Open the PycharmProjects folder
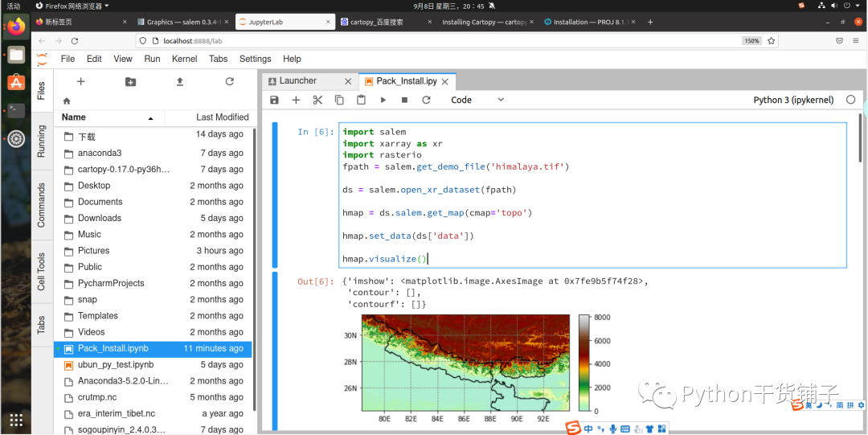This screenshot has height=435, width=868. click(154, 283)
